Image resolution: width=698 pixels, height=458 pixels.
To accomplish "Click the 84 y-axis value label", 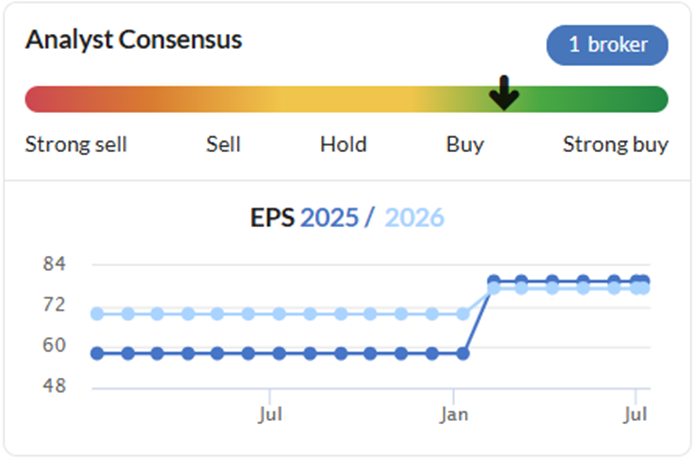I will [54, 264].
